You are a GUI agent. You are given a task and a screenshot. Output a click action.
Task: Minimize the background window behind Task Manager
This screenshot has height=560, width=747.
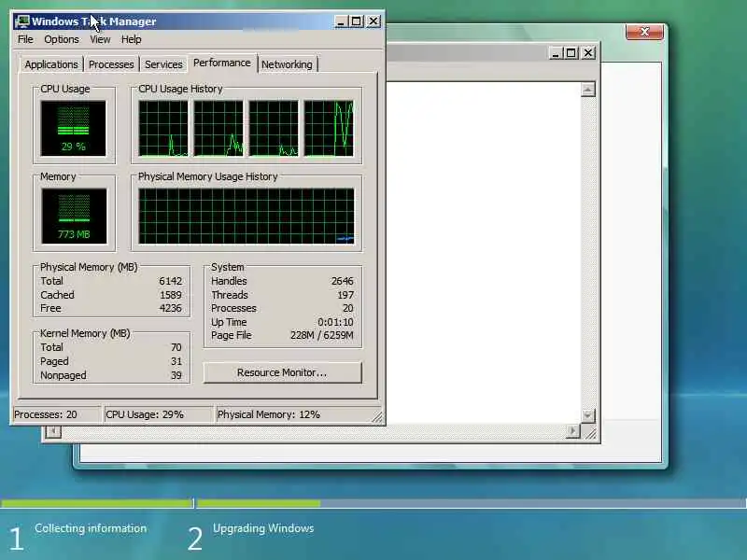coord(555,53)
